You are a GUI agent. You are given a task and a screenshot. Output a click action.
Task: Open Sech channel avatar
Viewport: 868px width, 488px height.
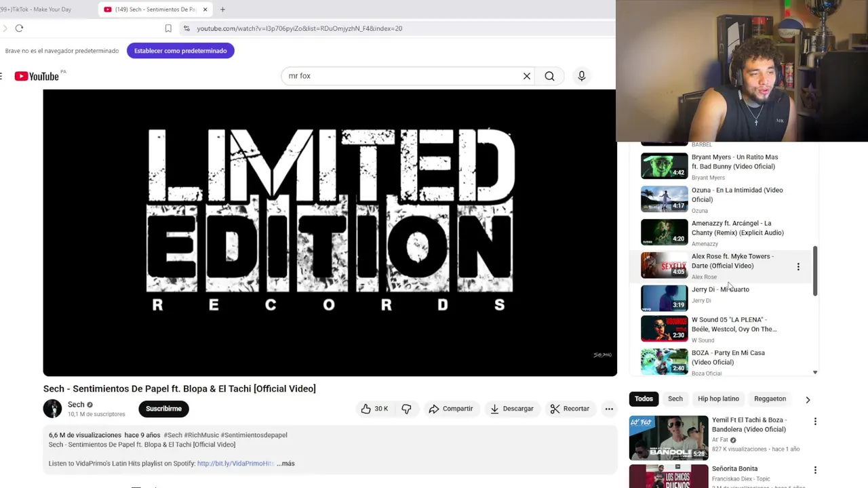tap(52, 409)
